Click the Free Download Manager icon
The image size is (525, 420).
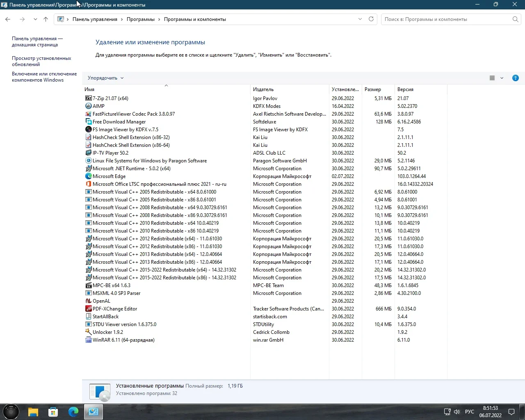(88, 122)
